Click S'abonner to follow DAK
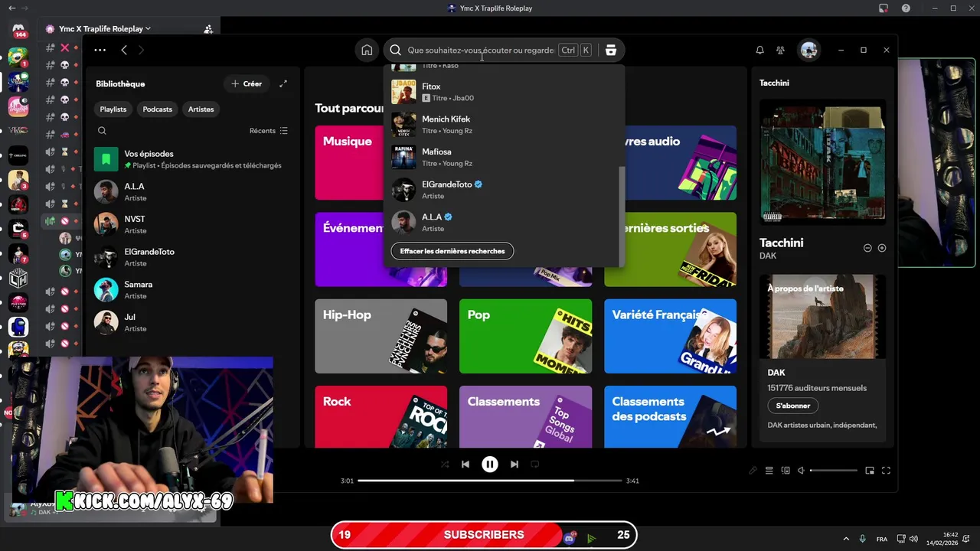 coord(792,406)
